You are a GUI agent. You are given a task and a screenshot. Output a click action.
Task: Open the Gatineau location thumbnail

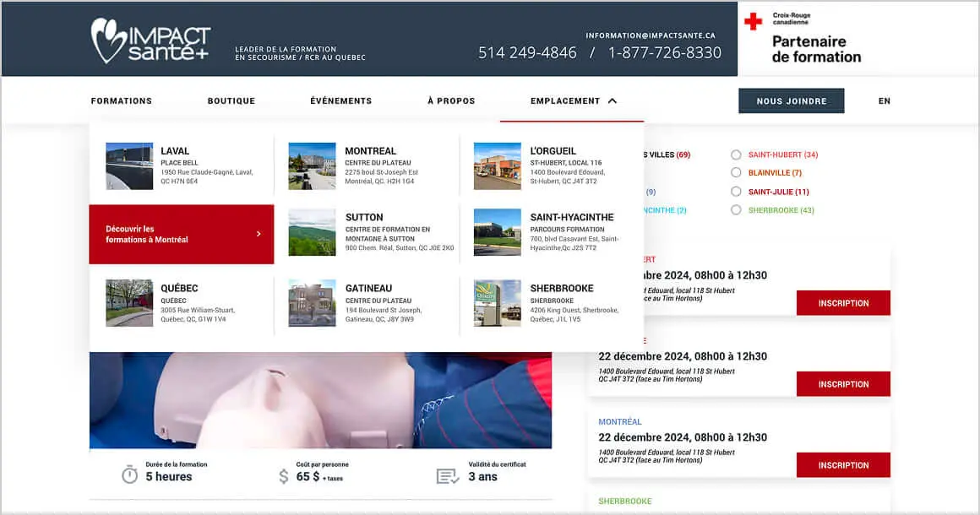click(x=312, y=303)
